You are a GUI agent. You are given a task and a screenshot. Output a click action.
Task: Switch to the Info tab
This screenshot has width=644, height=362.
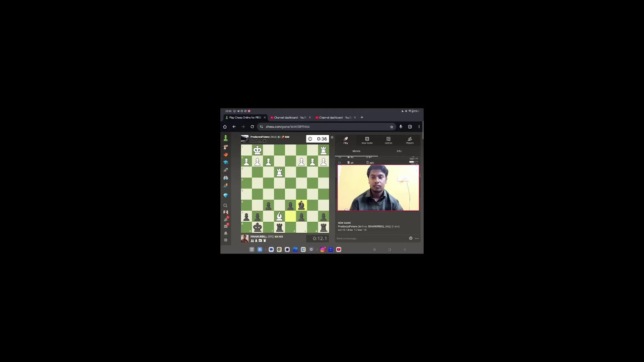(399, 151)
